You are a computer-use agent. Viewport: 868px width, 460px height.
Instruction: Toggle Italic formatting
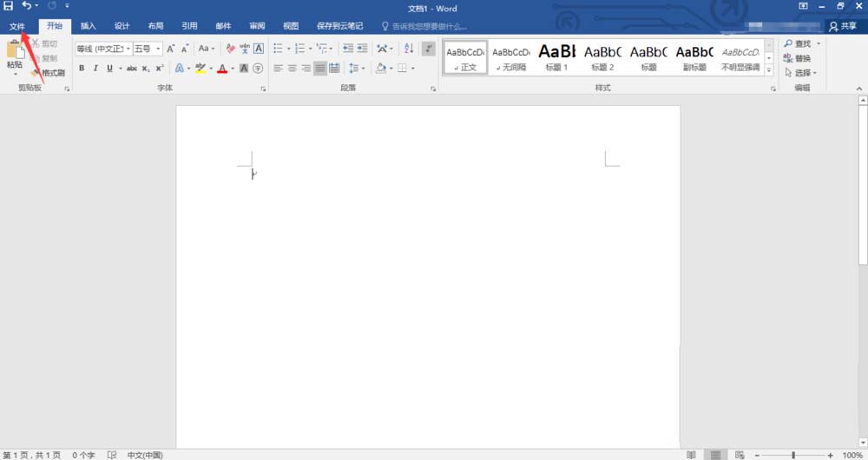(x=95, y=68)
